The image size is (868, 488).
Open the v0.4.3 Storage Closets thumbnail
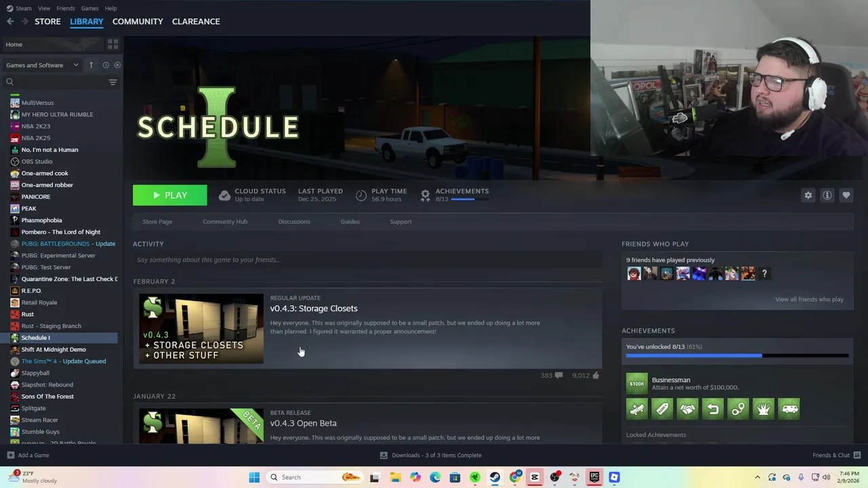(x=201, y=329)
